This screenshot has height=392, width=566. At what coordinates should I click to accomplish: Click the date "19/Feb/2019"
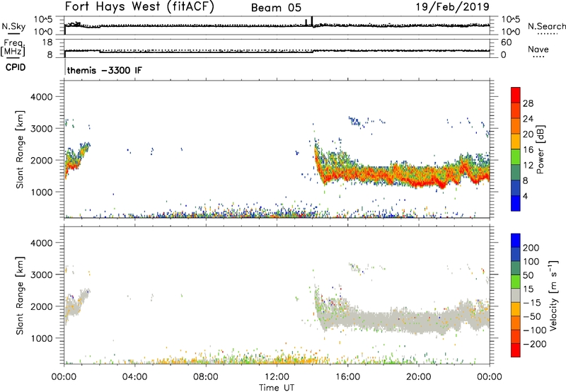point(452,6)
